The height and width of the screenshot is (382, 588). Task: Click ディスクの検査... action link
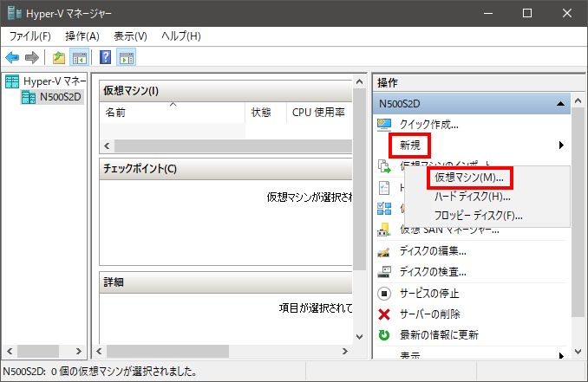(433, 272)
